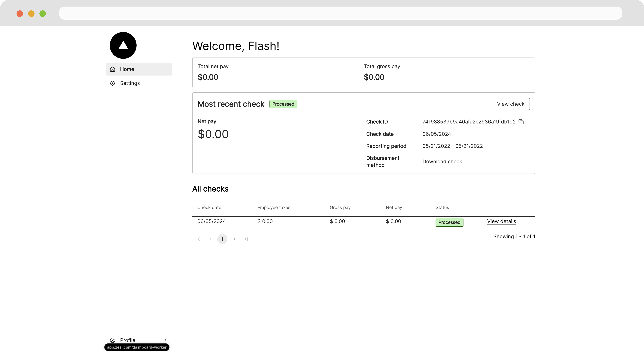Click the Total net pay $0.00 value
Image resolution: width=644 pixels, height=353 pixels.
(208, 77)
